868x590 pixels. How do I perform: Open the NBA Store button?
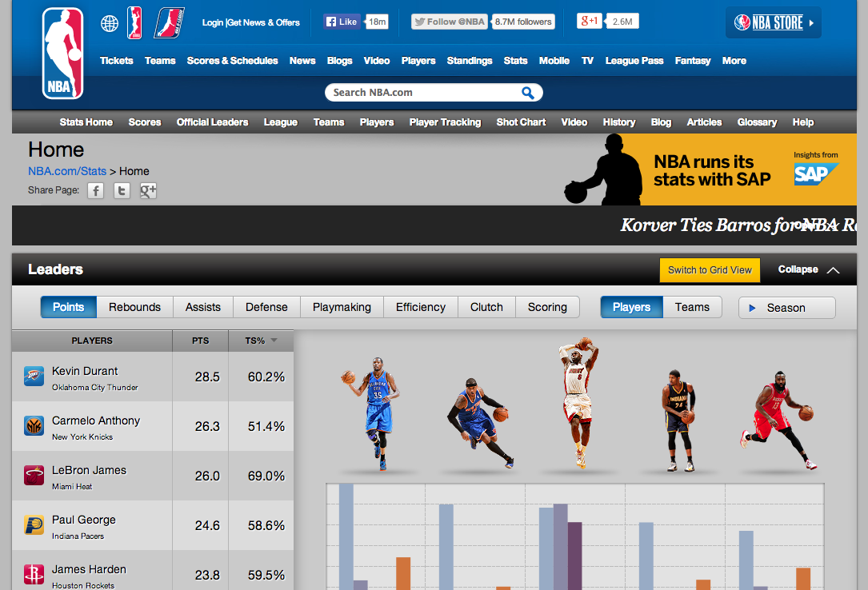point(774,22)
